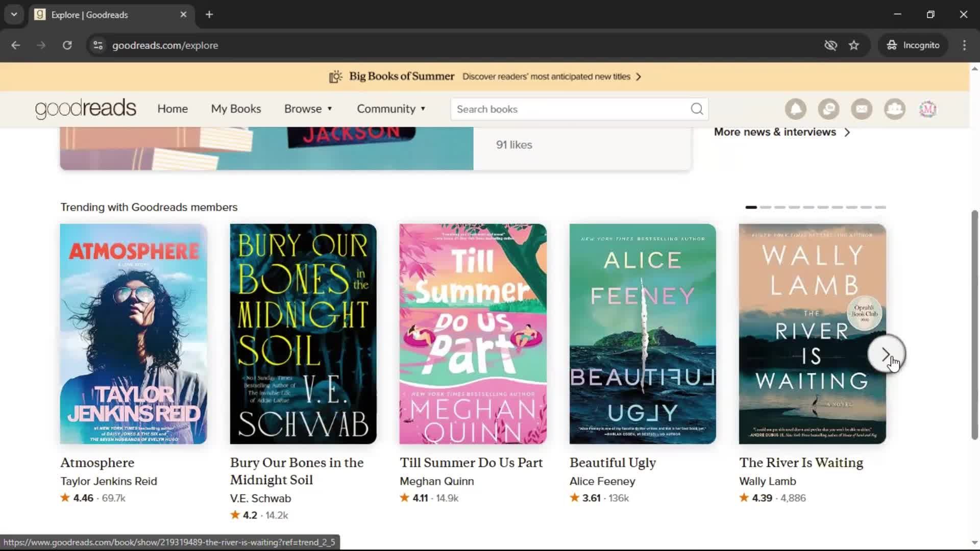The image size is (980, 551).
Task: Open Till Summer Do Us Part title link
Action: 471,463
